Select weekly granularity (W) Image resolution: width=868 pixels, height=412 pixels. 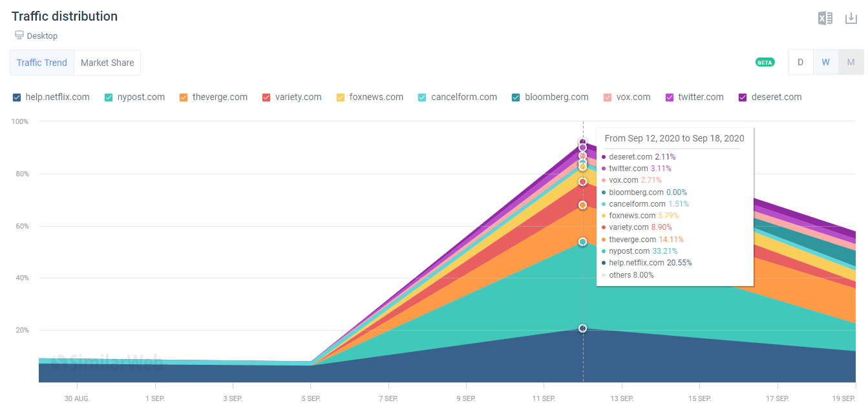pos(825,63)
